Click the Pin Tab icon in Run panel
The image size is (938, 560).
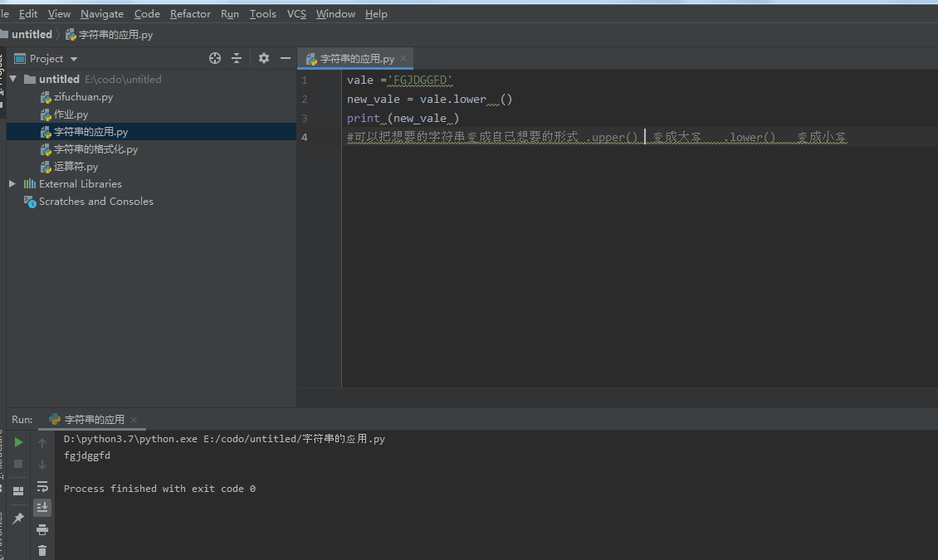tap(18, 519)
